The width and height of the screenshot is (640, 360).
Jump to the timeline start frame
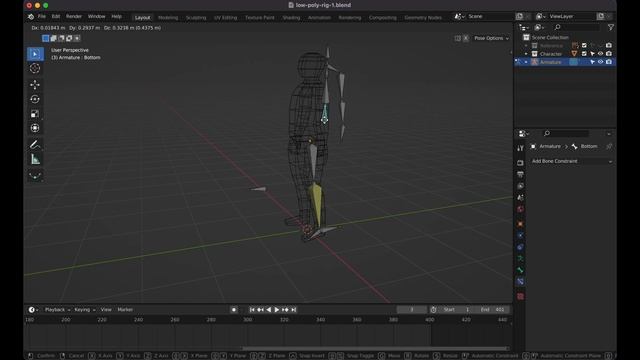pyautogui.click(x=252, y=310)
